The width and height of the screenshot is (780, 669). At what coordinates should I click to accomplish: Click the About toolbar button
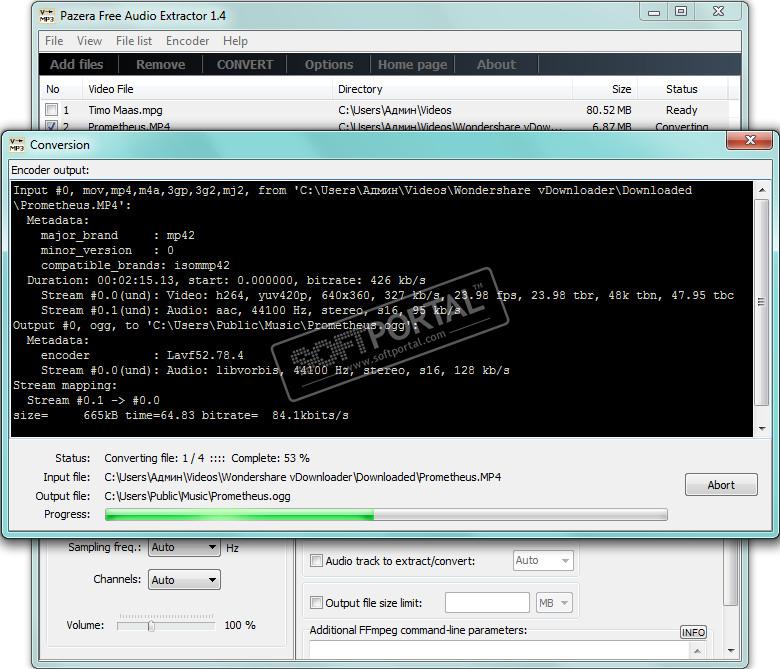click(x=496, y=65)
